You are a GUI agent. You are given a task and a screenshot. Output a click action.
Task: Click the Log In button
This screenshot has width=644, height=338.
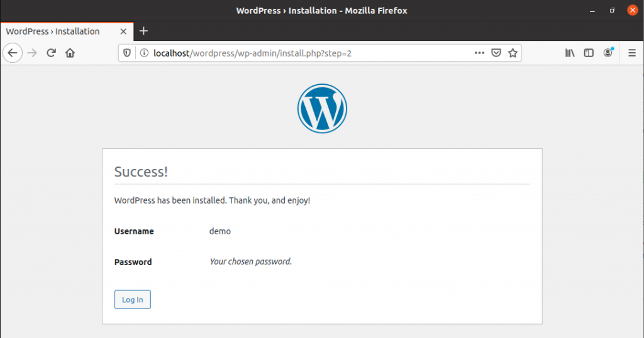[133, 300]
